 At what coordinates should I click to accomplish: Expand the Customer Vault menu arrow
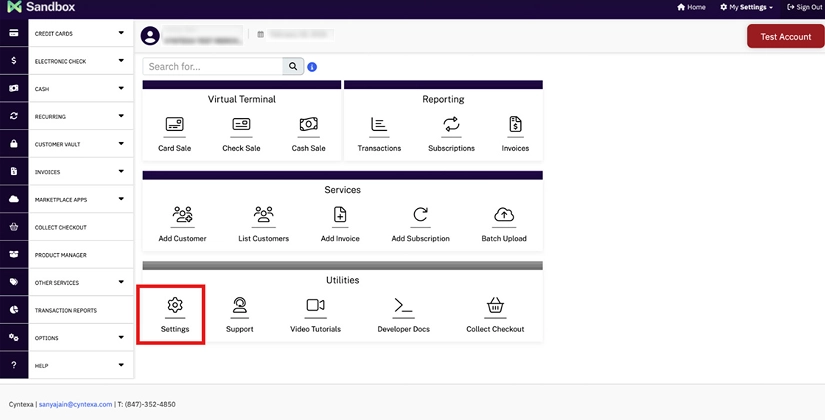click(121, 143)
